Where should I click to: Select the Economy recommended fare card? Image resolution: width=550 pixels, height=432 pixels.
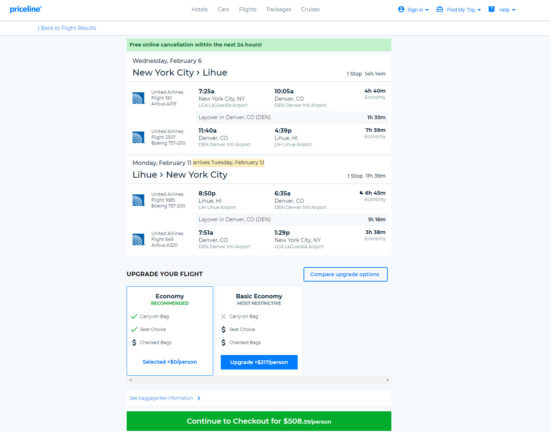[170, 331]
